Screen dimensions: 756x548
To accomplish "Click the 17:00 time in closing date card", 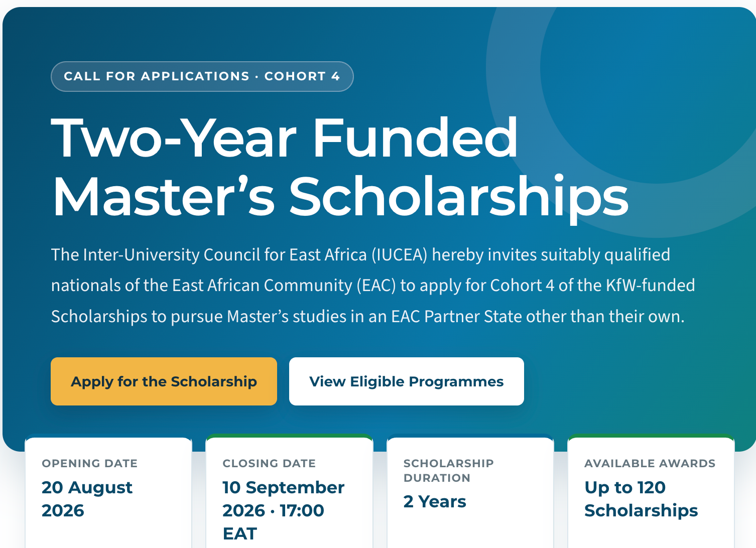I will coord(302,510).
